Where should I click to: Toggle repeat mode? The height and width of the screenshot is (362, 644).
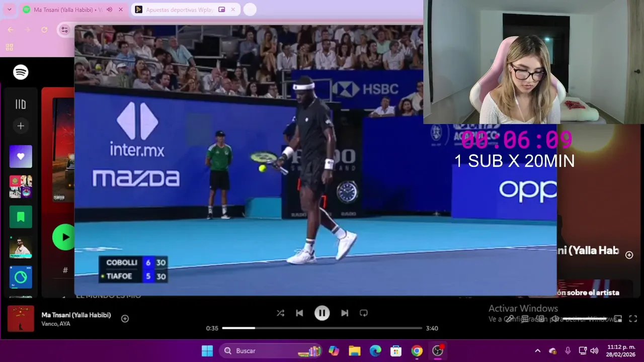(x=364, y=313)
